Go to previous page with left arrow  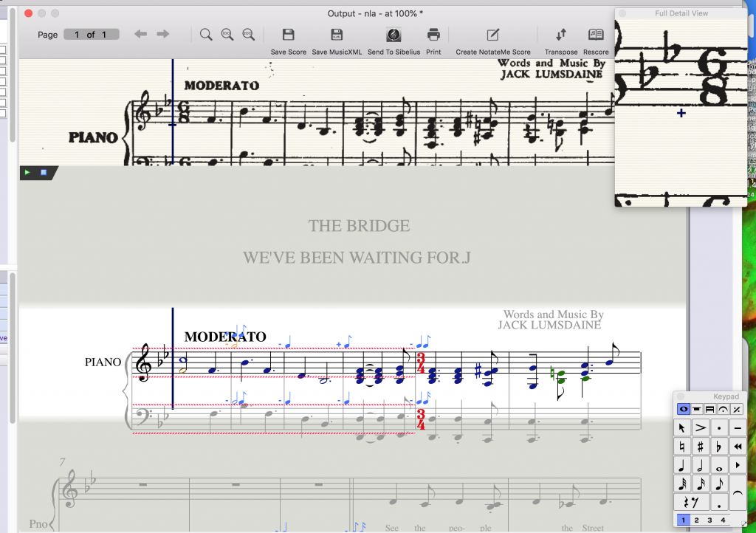140,34
